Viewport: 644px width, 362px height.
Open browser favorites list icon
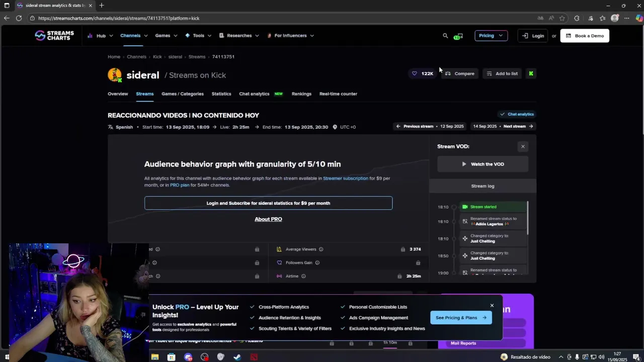602,18
